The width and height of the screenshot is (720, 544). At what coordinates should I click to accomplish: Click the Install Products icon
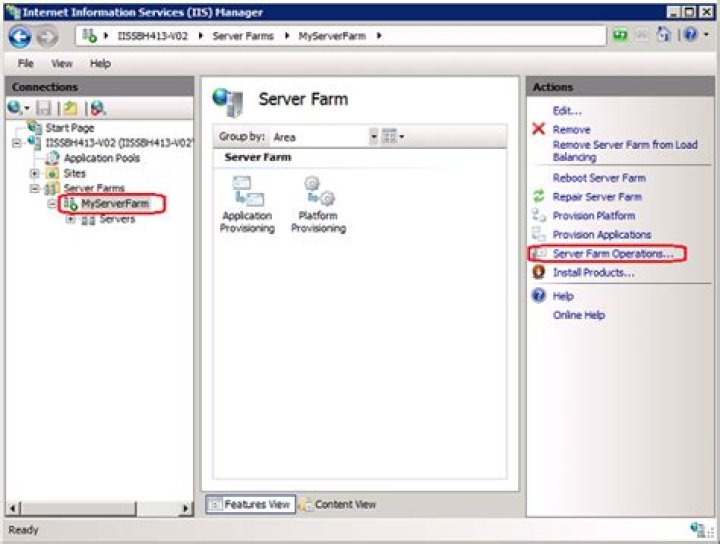tap(539, 272)
